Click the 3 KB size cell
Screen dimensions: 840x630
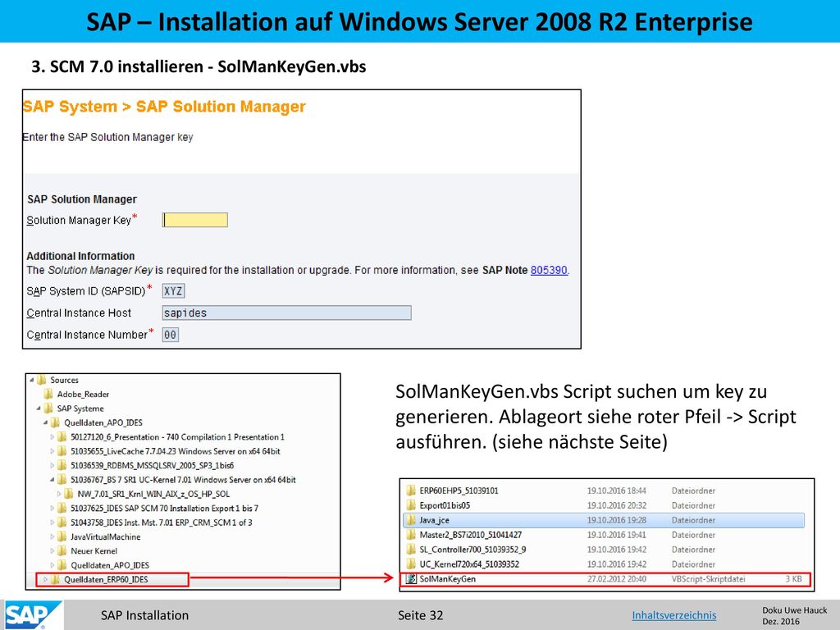[x=793, y=578]
